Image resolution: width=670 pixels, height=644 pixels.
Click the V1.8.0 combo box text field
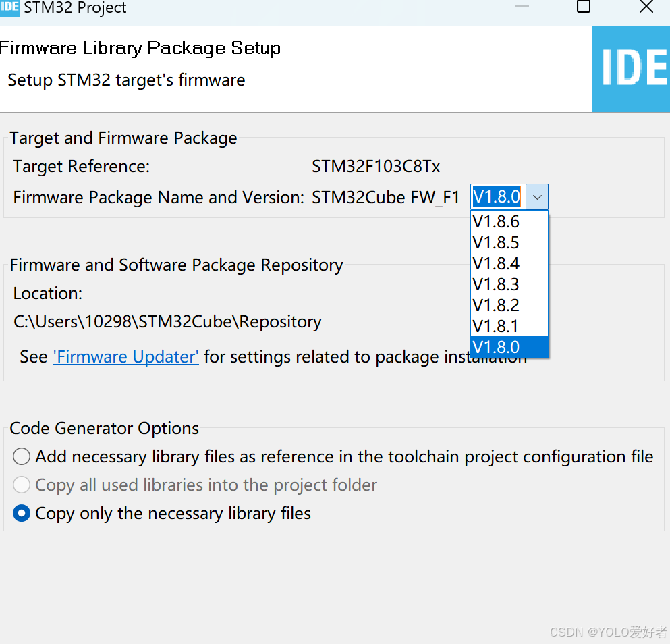point(498,197)
